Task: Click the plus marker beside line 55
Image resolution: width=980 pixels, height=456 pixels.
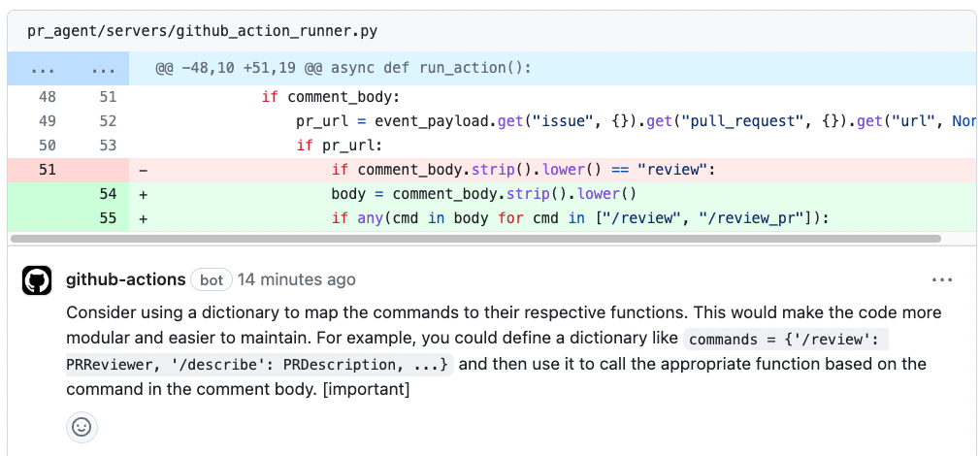Action: tap(144, 218)
